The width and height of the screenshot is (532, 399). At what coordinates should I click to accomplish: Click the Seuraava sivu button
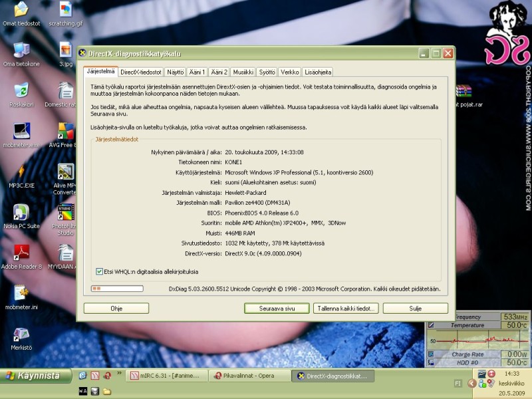277,309
